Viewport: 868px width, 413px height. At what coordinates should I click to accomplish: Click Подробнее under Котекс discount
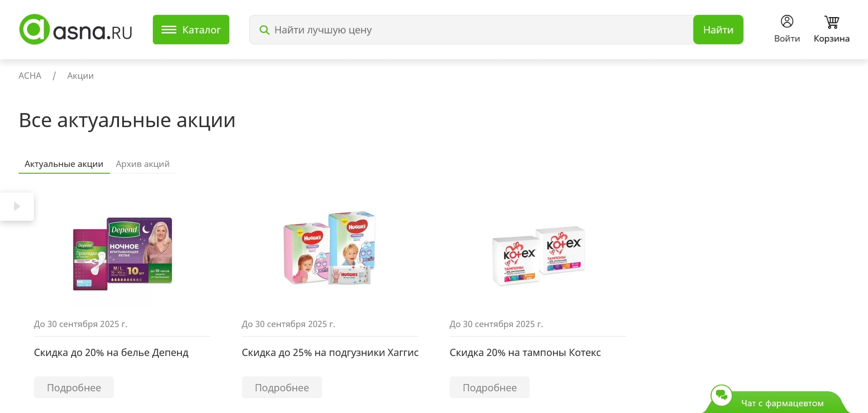tap(489, 387)
